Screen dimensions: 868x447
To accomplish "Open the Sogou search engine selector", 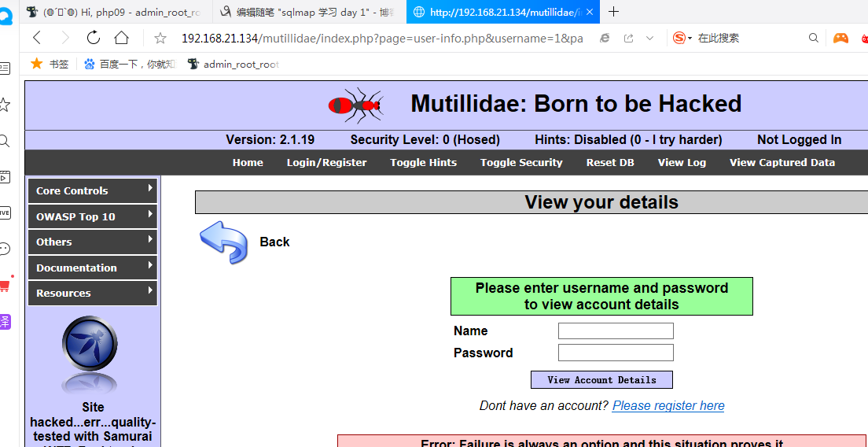I will pos(682,38).
